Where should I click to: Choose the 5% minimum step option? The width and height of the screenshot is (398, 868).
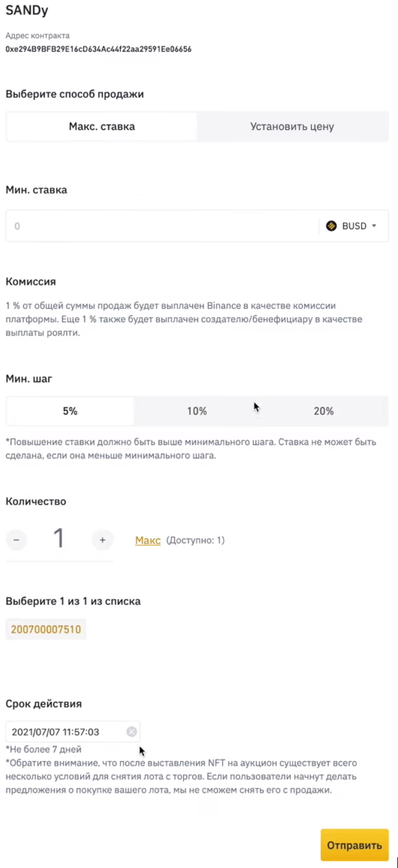click(70, 411)
